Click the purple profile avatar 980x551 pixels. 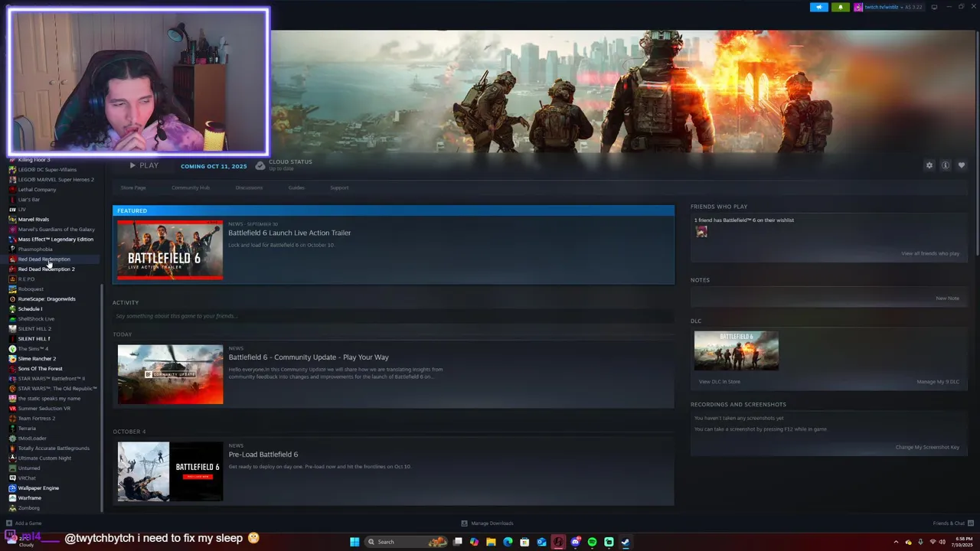point(858,7)
